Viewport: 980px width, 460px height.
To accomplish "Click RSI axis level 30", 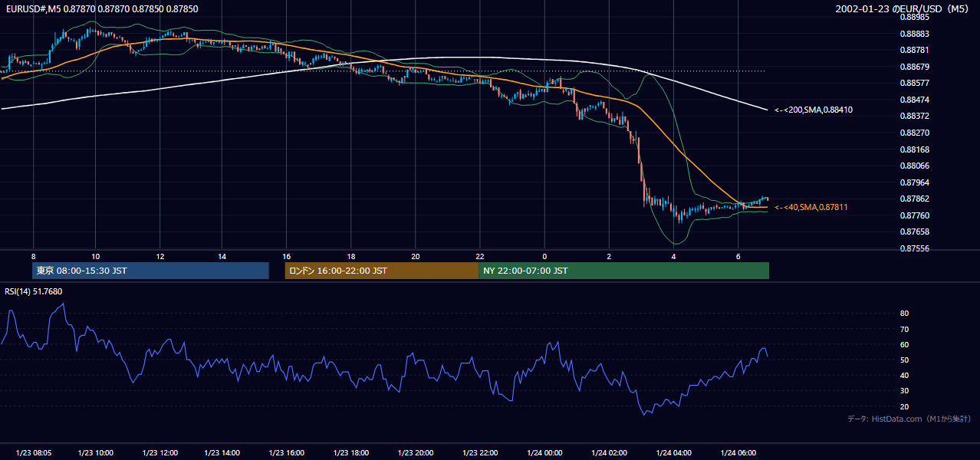I will pos(905,391).
